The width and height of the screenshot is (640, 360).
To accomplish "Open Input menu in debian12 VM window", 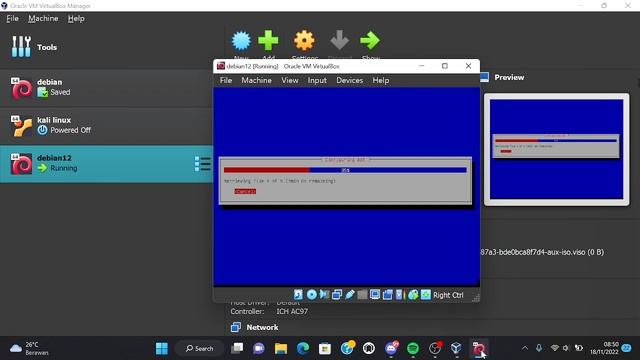I will [x=317, y=80].
